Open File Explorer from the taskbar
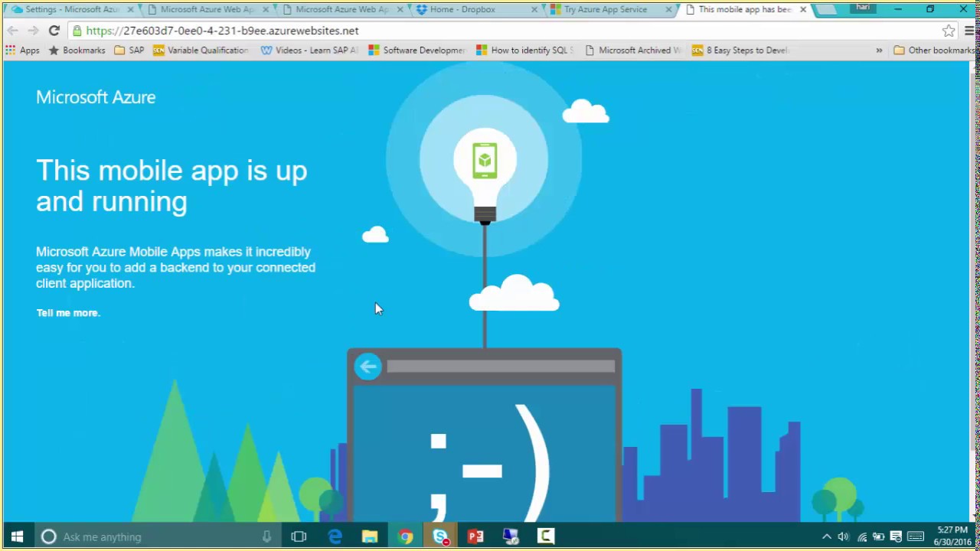This screenshot has height=551, width=980. click(x=370, y=536)
